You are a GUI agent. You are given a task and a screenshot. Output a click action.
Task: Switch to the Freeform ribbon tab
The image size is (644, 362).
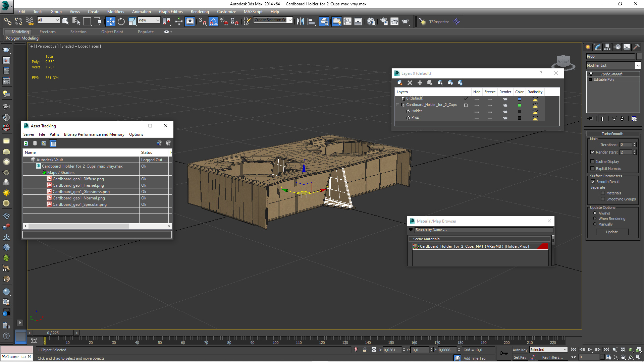pos(47,32)
